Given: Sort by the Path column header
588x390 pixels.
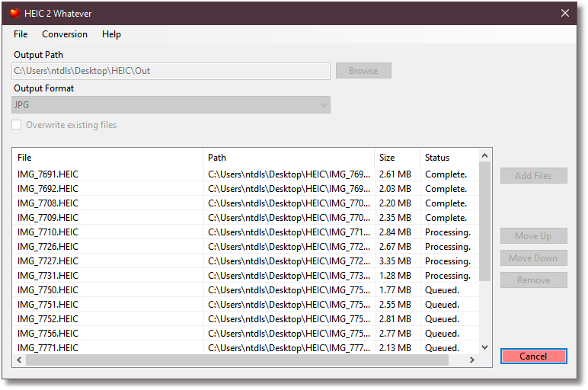Looking at the screenshot, I should (289, 158).
